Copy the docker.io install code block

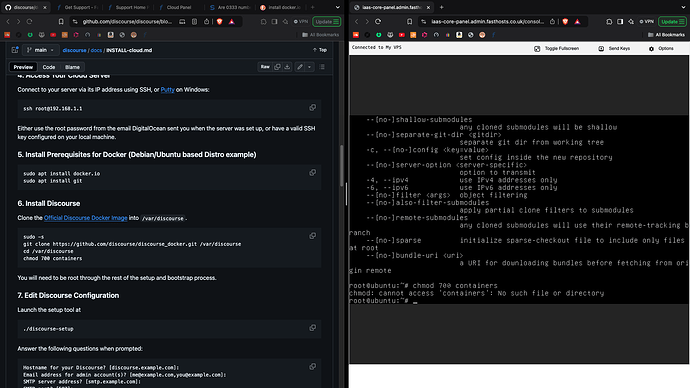coord(312,173)
